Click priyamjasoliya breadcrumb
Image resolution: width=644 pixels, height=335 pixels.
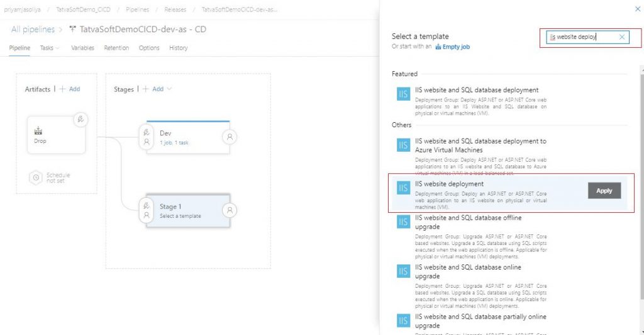click(x=22, y=9)
